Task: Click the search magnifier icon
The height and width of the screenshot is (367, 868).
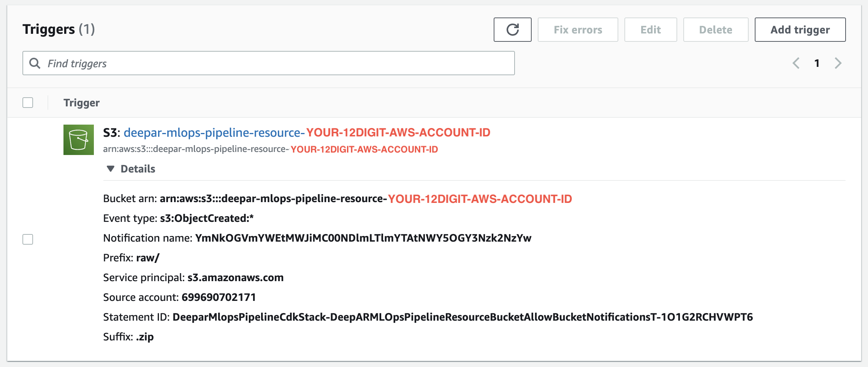Action: coord(35,63)
